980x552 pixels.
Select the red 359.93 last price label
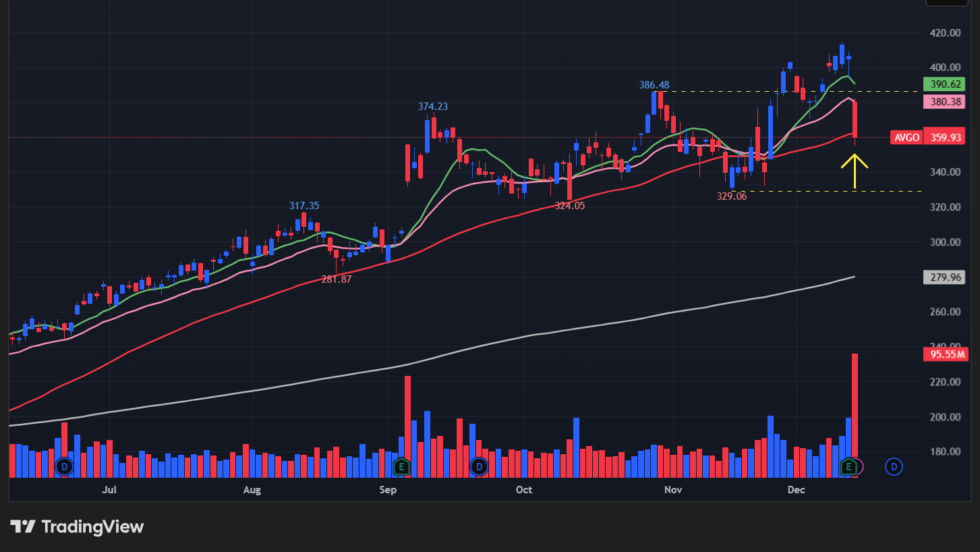[945, 138]
